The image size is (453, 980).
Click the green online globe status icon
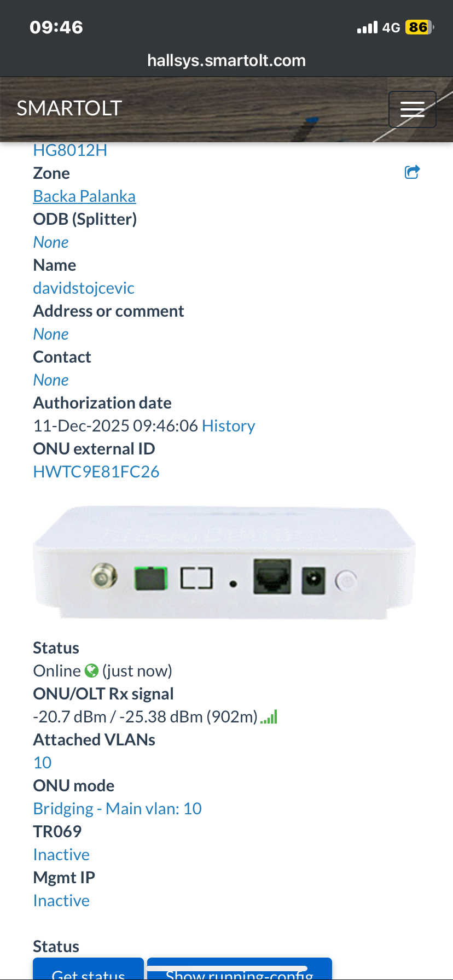(x=91, y=670)
